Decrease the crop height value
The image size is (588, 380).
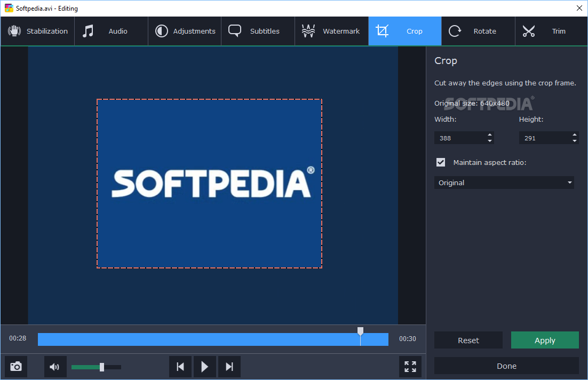(575, 141)
